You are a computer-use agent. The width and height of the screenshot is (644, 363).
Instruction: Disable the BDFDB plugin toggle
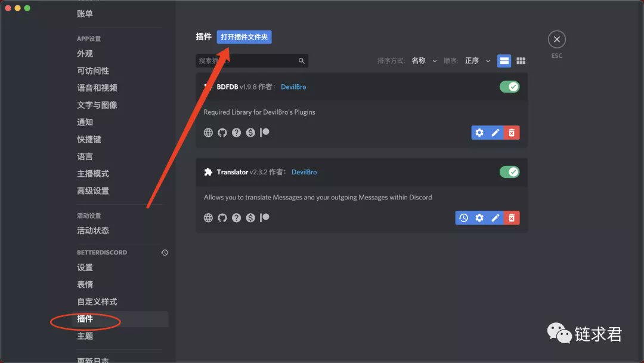pyautogui.click(x=510, y=87)
